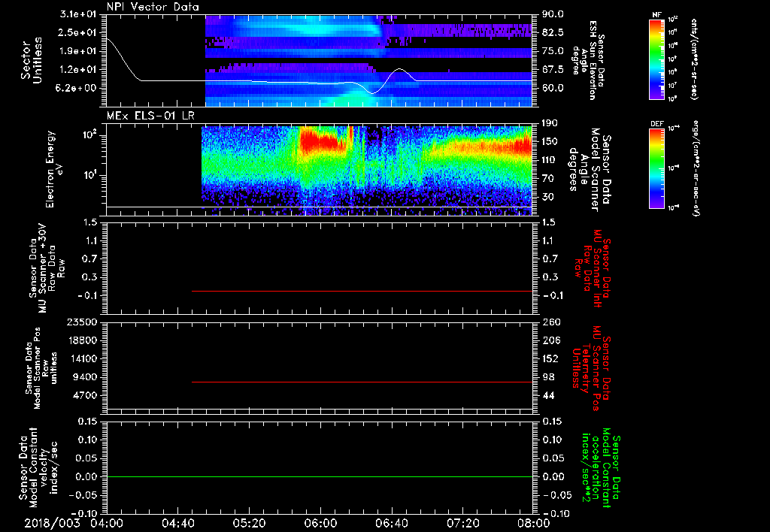770x532 pixels.
Task: Click the 'NF' label above the color bar
Action: 657,15
